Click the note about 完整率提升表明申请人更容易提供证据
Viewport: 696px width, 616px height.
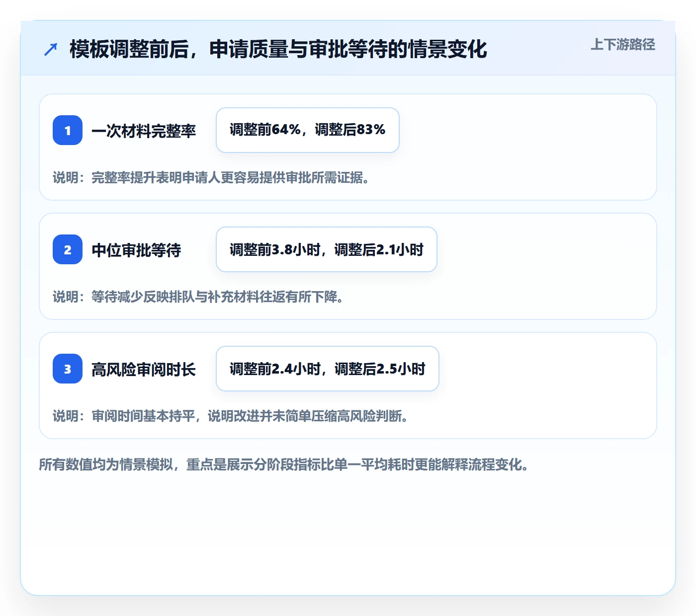[212, 178]
